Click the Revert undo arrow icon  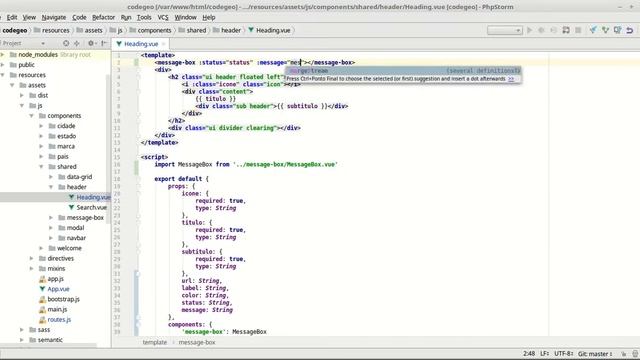coord(630,30)
